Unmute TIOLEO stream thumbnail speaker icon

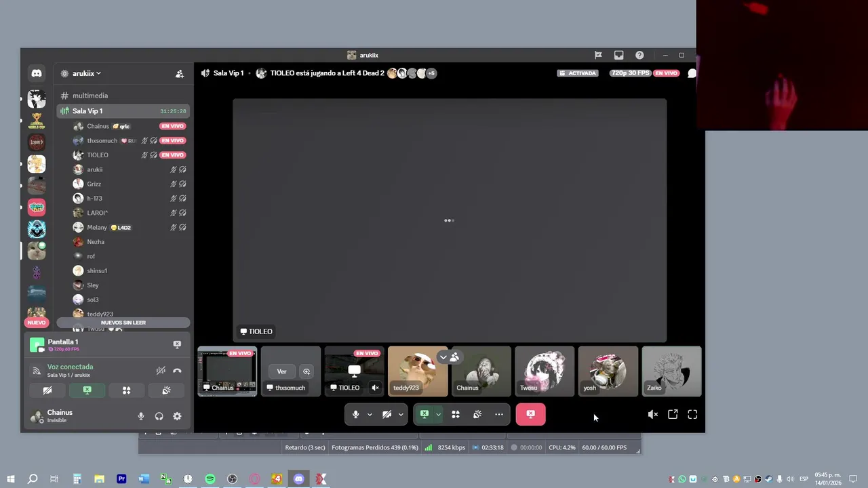pyautogui.click(x=375, y=388)
